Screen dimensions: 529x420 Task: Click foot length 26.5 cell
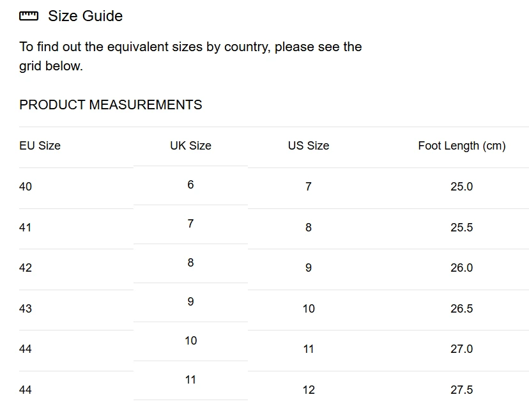(x=461, y=309)
